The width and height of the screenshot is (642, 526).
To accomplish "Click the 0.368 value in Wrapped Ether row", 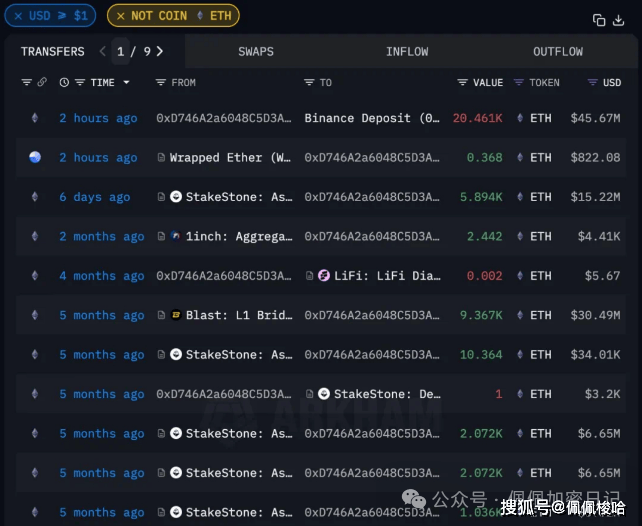I will coord(484,158).
